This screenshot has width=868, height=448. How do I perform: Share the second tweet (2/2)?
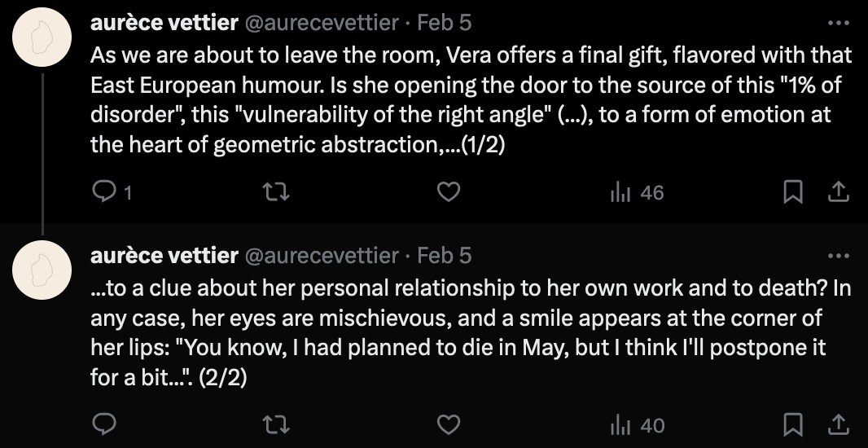click(839, 424)
